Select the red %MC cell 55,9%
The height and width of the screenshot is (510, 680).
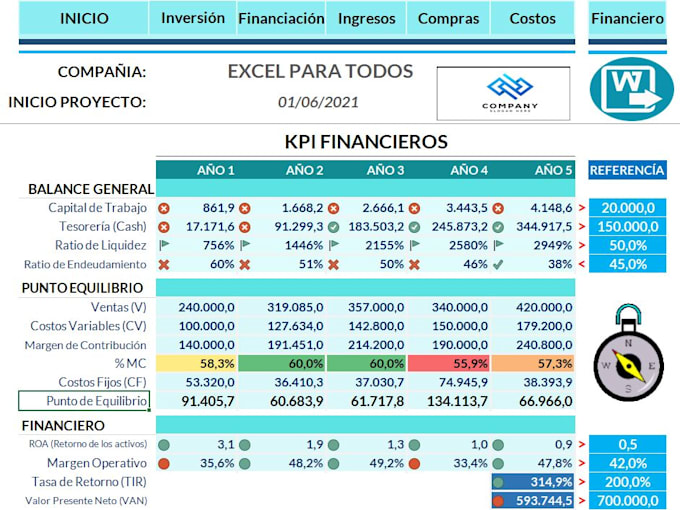449,363
